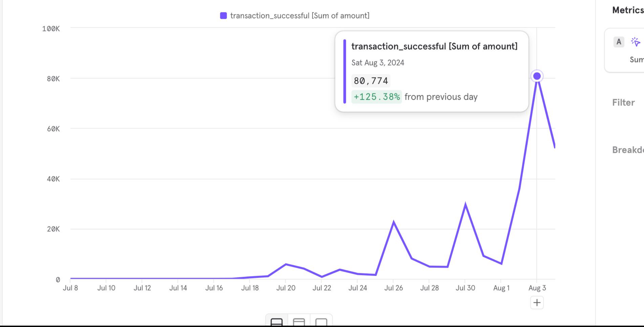Viewport: 644px width, 327px height.
Task: Click the Filter section heading
Action: click(623, 103)
